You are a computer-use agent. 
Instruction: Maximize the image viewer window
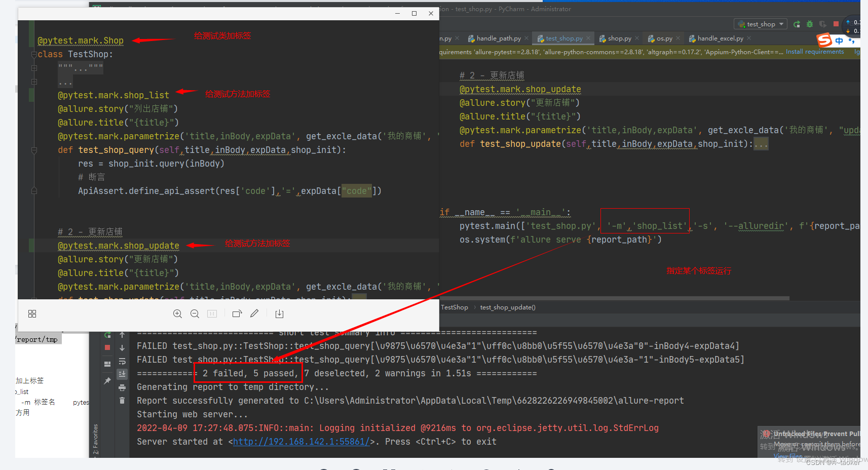pyautogui.click(x=414, y=14)
